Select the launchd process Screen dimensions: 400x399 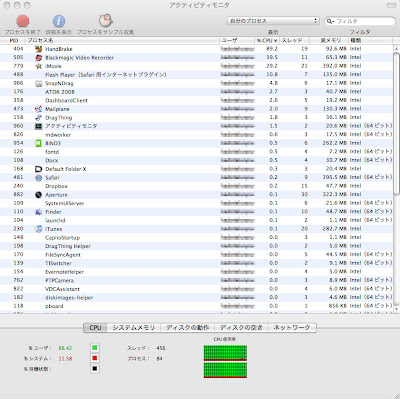tap(196, 220)
